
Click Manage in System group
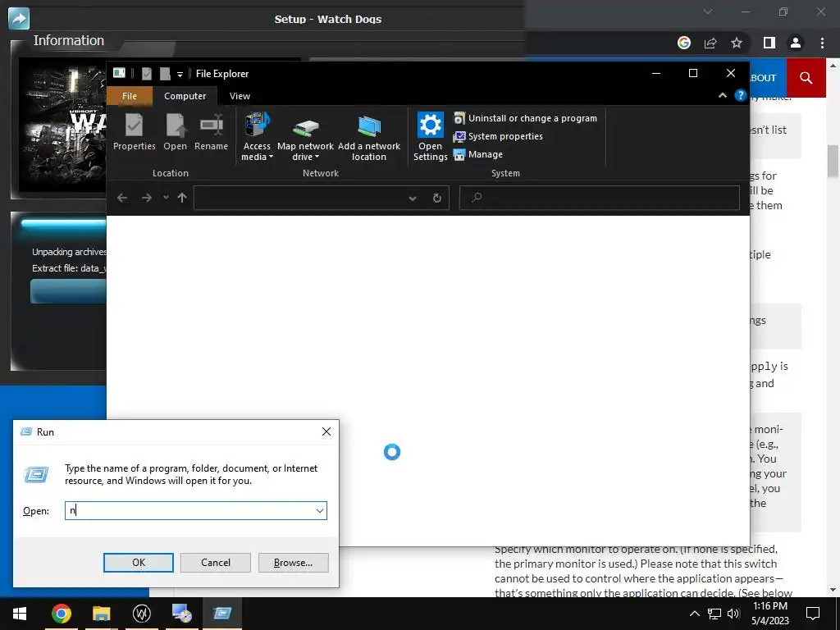pyautogui.click(x=478, y=154)
